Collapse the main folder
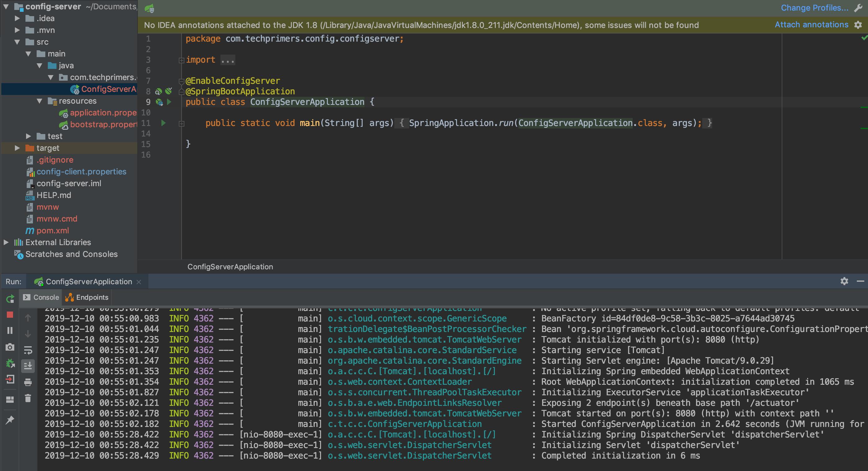 [28, 54]
